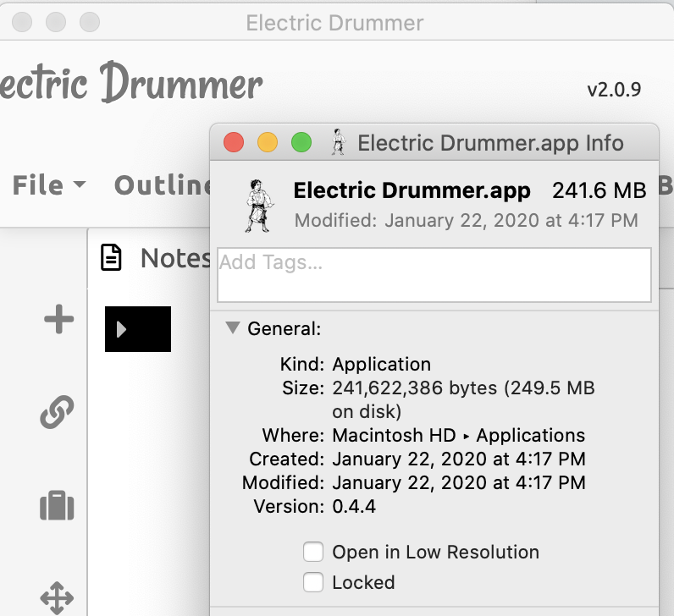Close the Electric Drummer.app Info window
The width and height of the screenshot is (674, 616).
[x=234, y=142]
